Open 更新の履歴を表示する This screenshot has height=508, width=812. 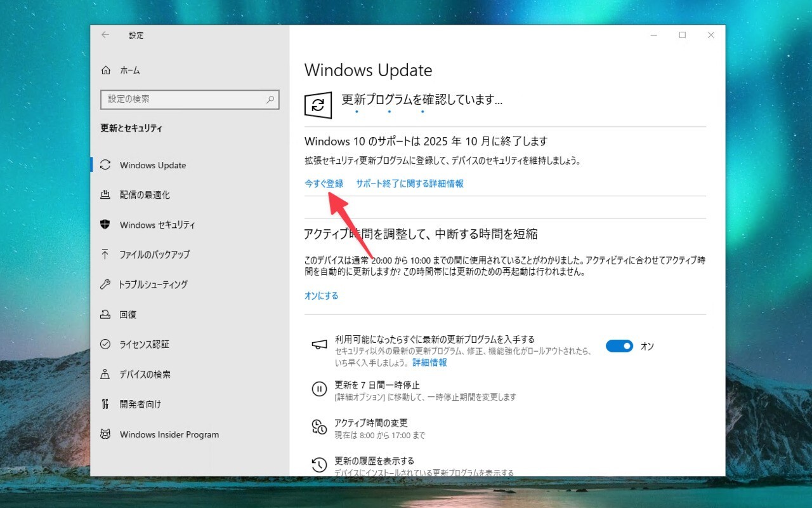click(x=374, y=461)
